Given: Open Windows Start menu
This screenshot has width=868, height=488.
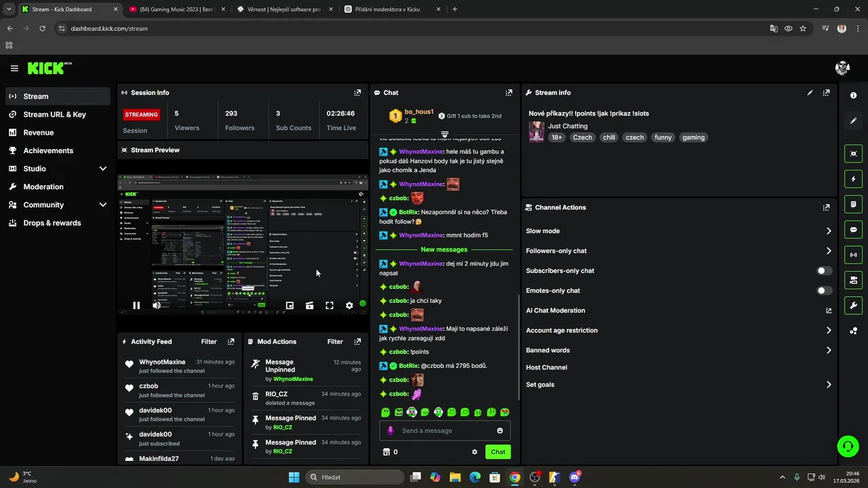Looking at the screenshot, I should [294, 477].
